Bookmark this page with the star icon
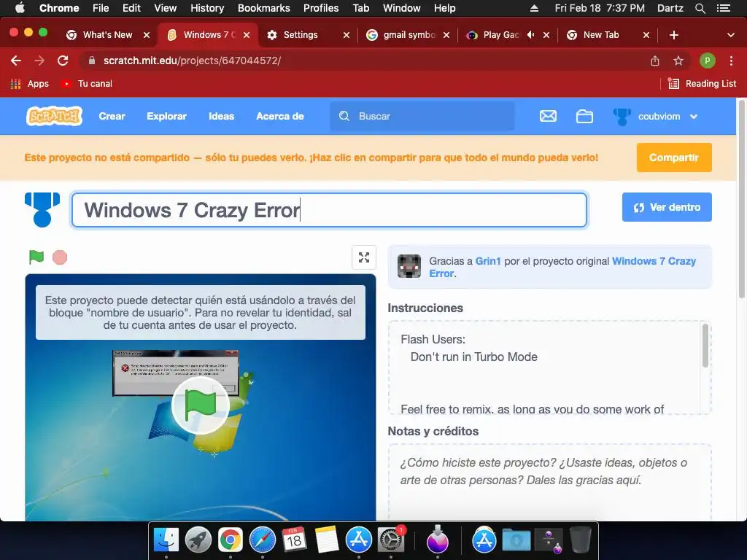This screenshot has height=560, width=747. [678, 61]
